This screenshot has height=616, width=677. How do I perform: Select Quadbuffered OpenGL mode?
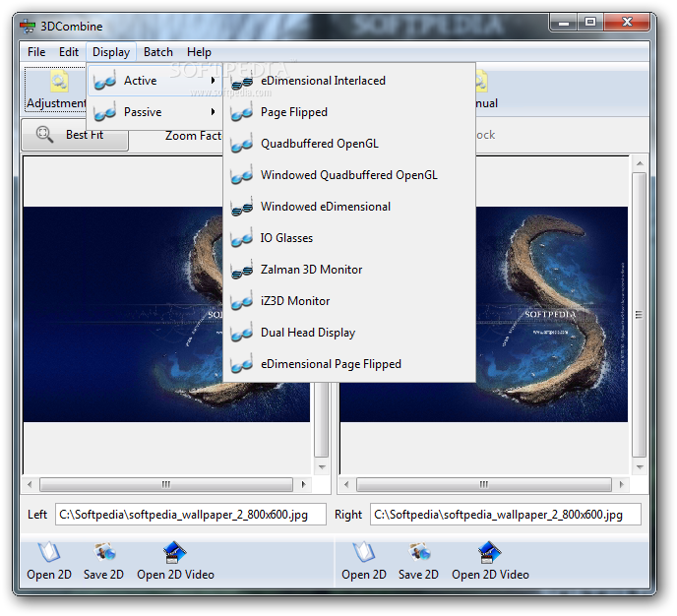click(349, 144)
